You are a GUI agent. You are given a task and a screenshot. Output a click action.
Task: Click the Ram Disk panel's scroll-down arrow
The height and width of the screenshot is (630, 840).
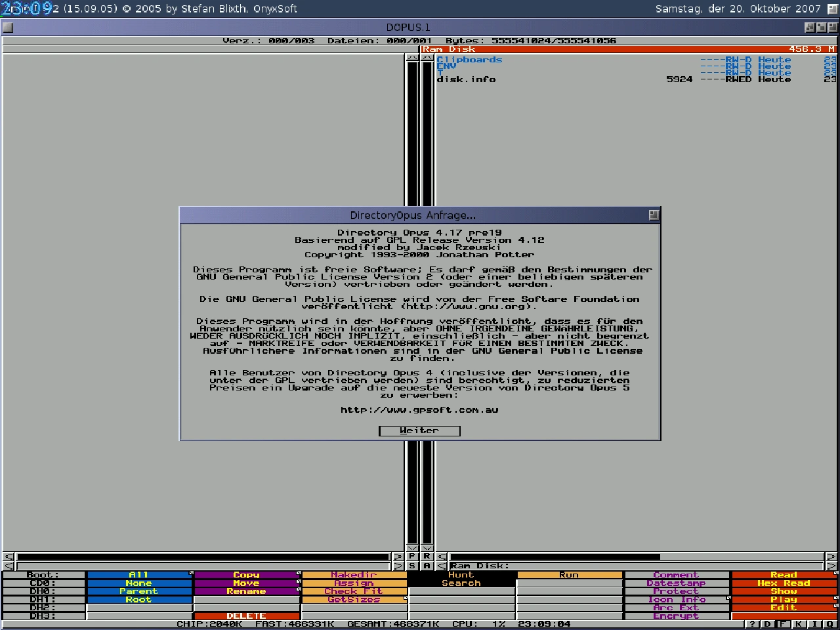click(427, 548)
